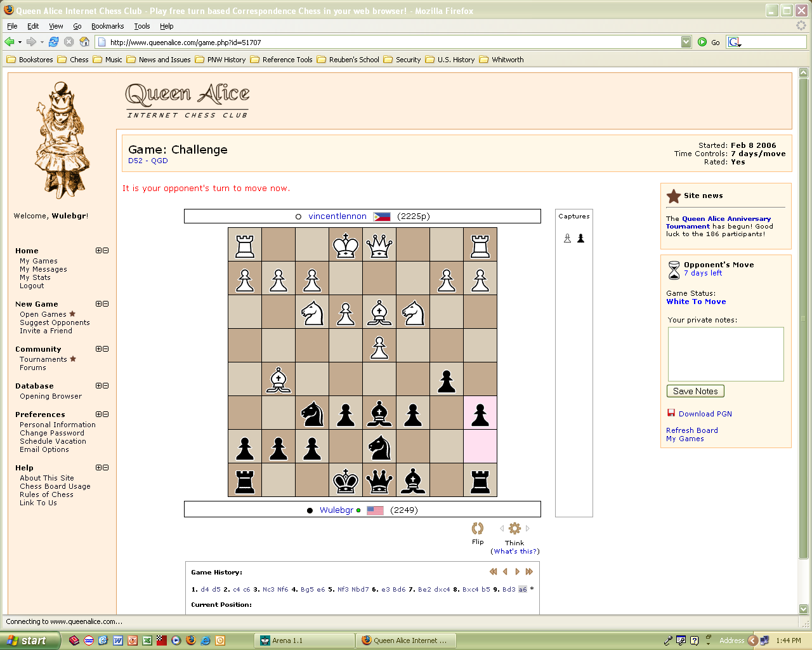Image resolution: width=812 pixels, height=650 pixels.
Task: Expand the Preferences sidebar section
Action: (x=98, y=415)
